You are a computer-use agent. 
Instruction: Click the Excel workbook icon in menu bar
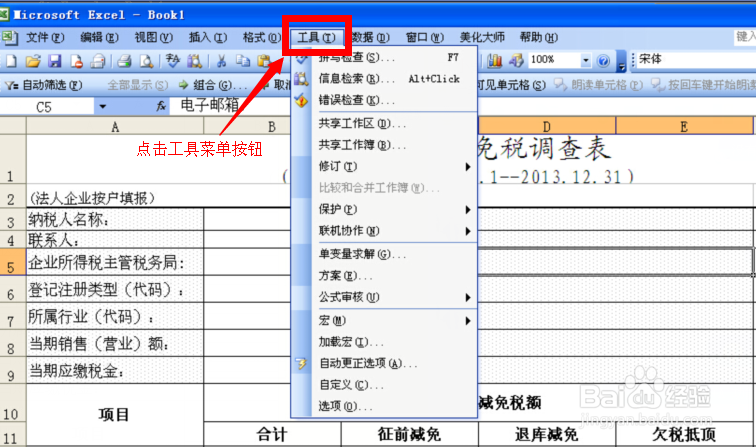(9, 38)
